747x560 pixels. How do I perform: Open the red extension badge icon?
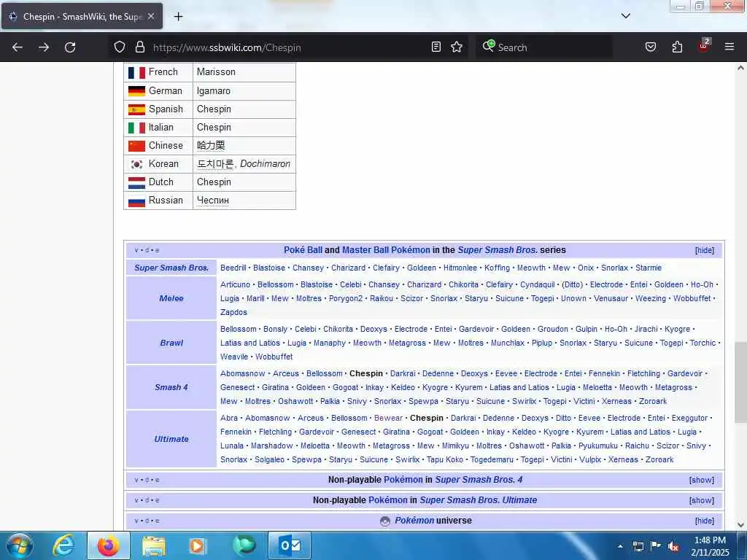coord(704,46)
